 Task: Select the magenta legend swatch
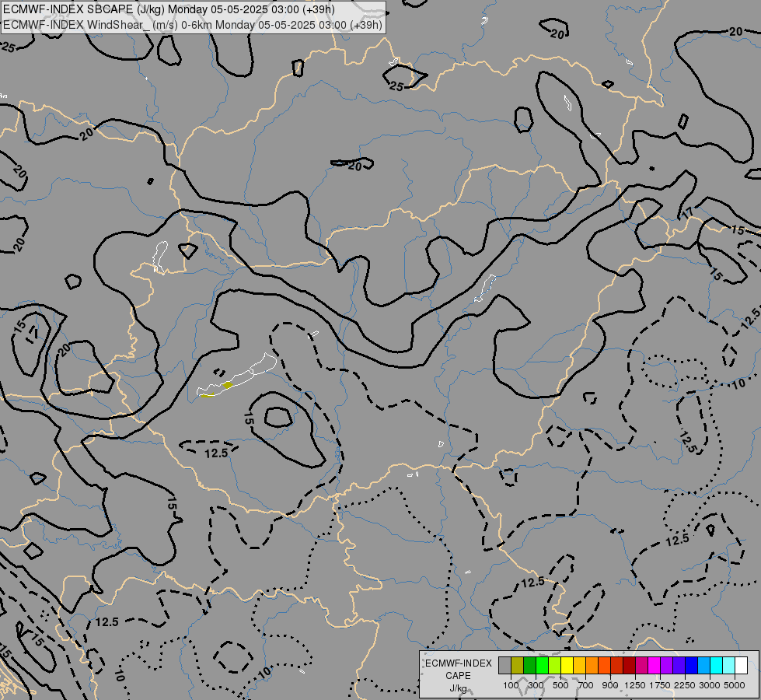(x=654, y=666)
